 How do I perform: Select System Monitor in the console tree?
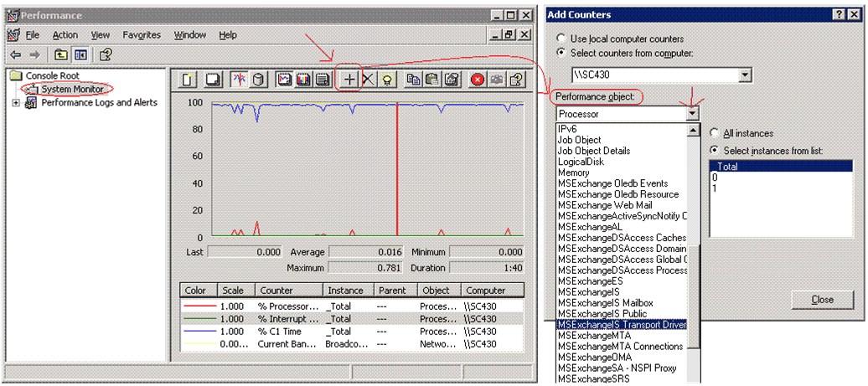72,90
